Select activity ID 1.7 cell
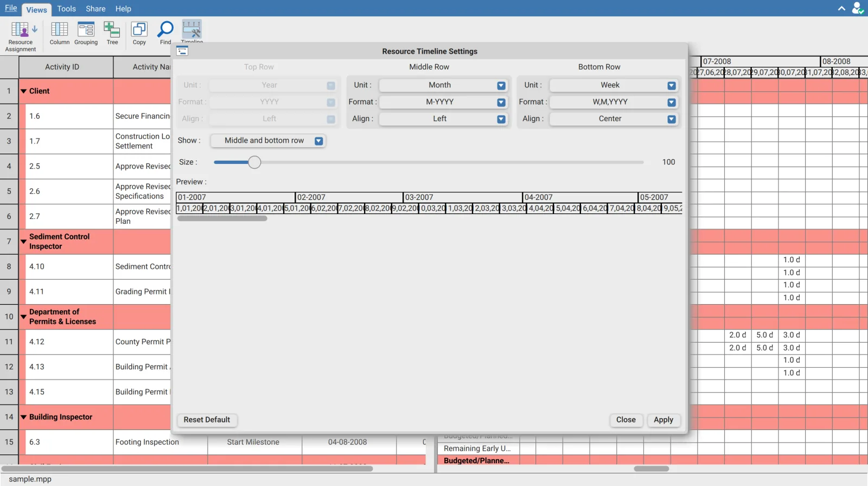 69,141
